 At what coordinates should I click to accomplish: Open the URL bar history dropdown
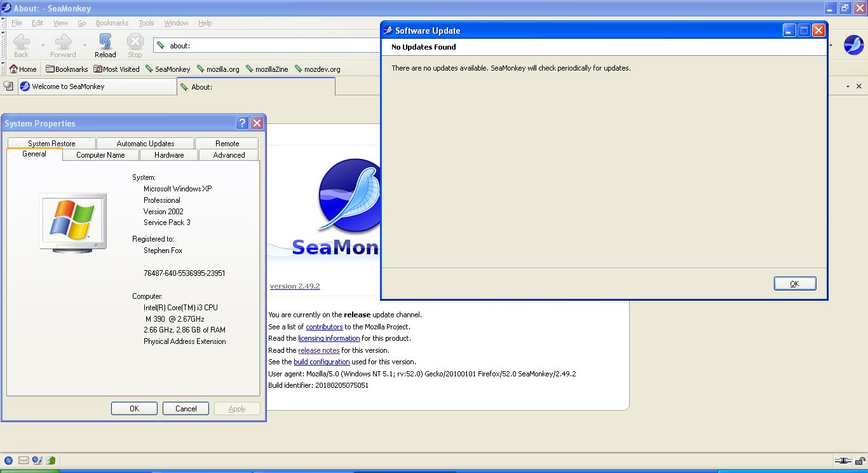pos(831,45)
